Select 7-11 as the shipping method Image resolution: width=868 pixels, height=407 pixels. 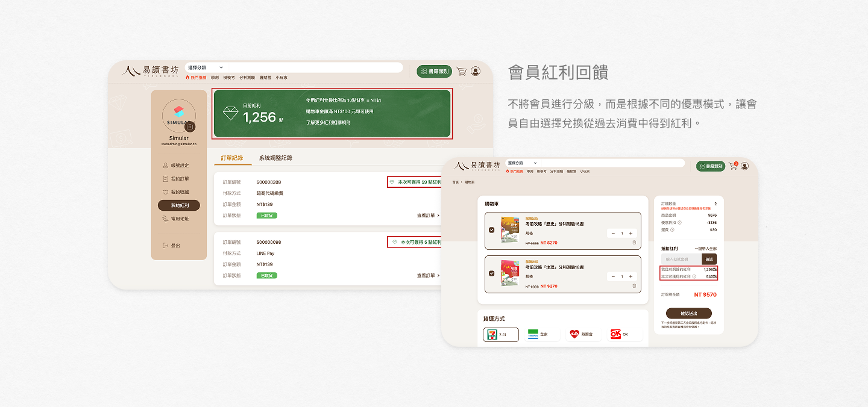[500, 334]
